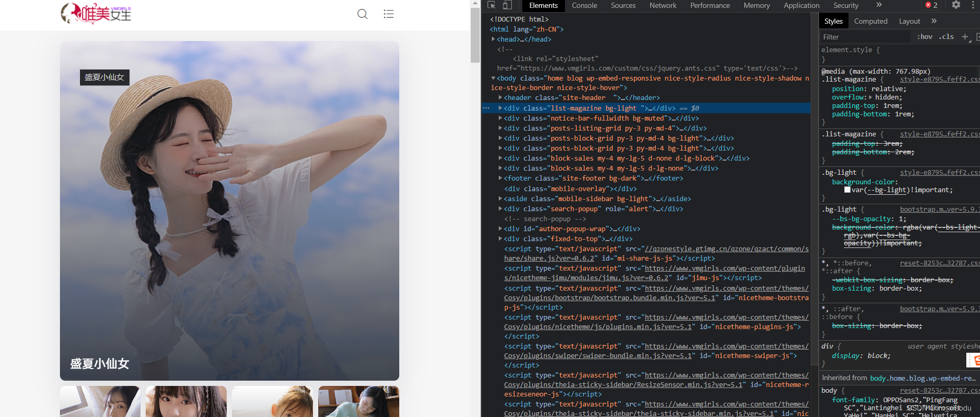Viewport: 980px width, 417px height.
Task: Open the Memory tab
Action: pos(757,5)
